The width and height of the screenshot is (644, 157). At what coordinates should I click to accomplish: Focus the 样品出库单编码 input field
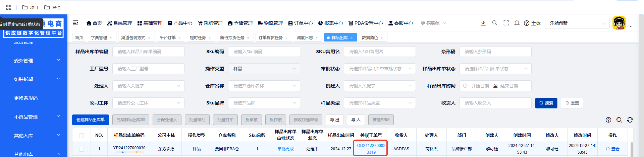point(148,52)
